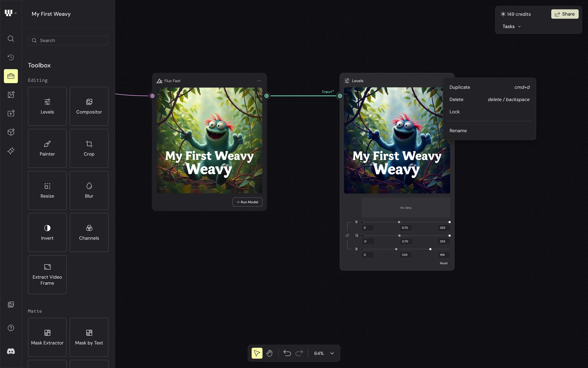The image size is (588, 368).
Task: Click the B channel max slider handle
Action: 430,249
